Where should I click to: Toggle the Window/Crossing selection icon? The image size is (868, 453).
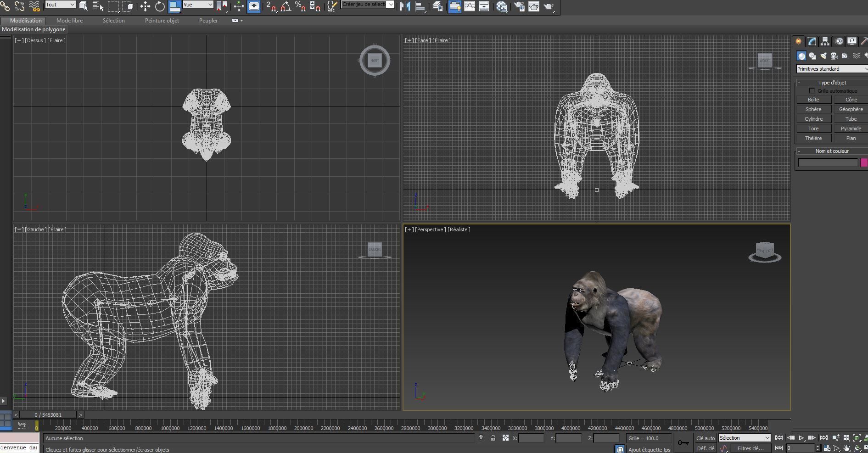coord(128,6)
